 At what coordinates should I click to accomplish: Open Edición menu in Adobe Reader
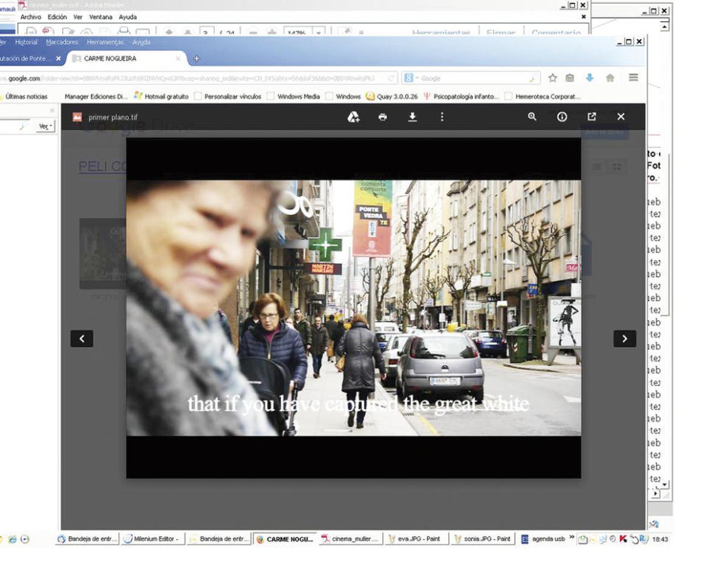pos(57,17)
